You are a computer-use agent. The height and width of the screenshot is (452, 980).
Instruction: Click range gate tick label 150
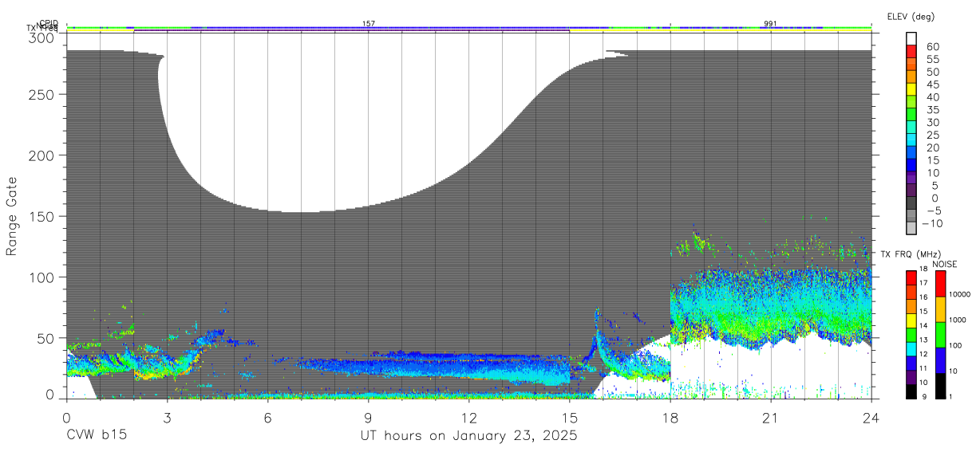tap(41, 216)
